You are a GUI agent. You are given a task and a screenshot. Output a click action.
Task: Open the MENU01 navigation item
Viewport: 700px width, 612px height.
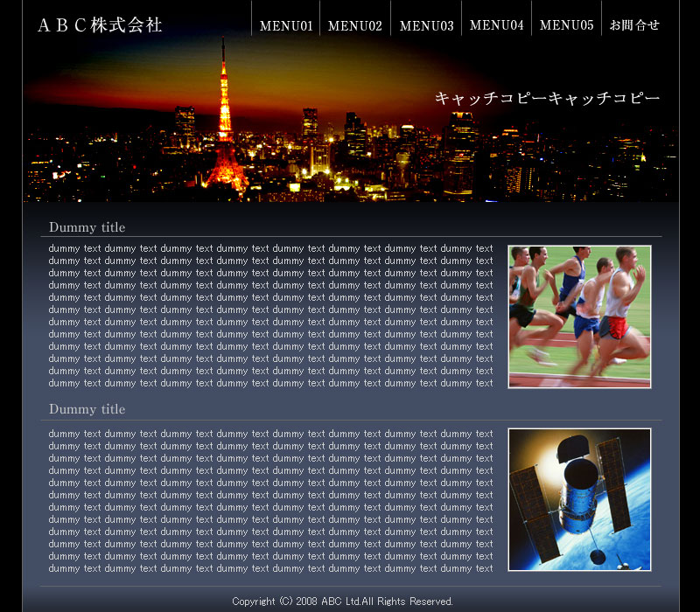286,26
